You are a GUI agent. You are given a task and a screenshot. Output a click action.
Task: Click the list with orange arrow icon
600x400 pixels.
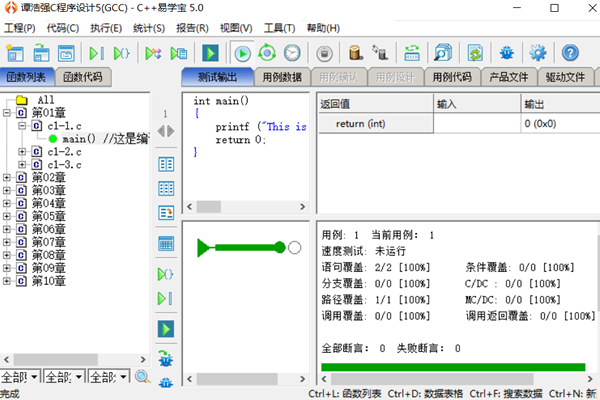coord(166,212)
